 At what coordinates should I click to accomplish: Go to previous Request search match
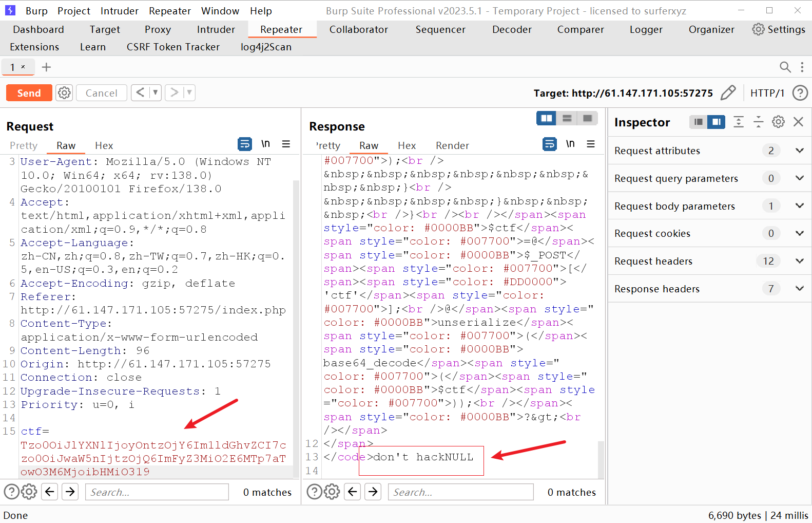click(x=50, y=492)
